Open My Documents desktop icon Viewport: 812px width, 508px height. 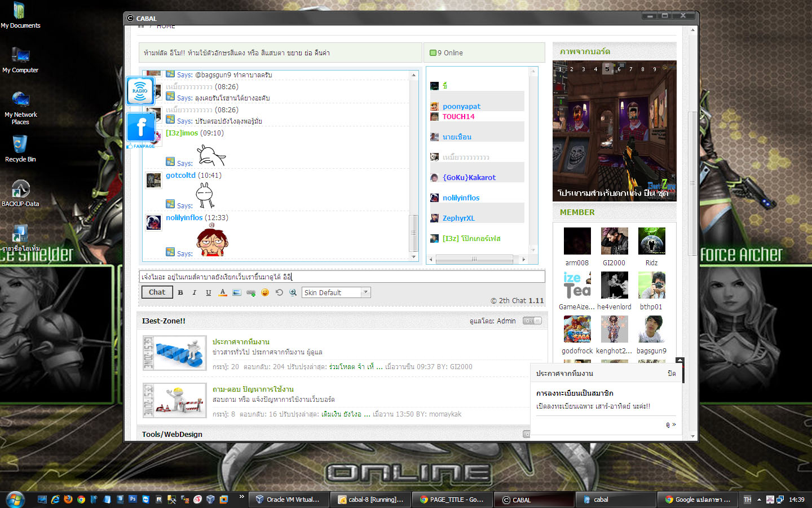20,15
